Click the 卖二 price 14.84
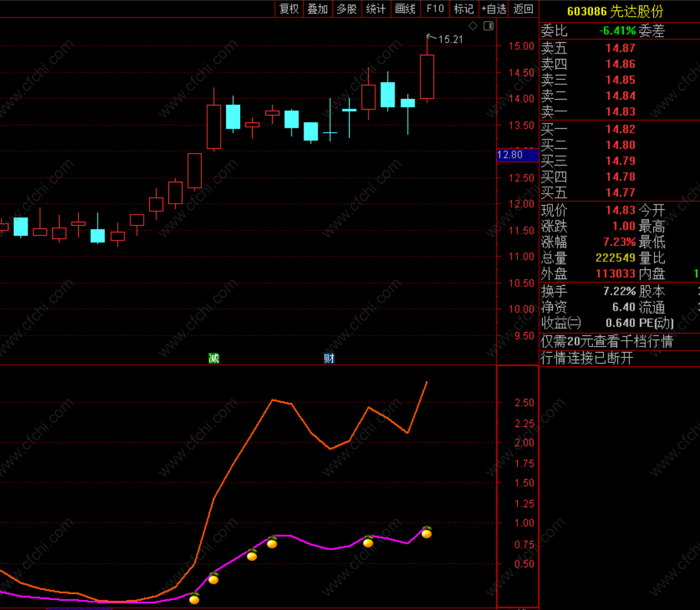700x610 pixels. pos(620,96)
